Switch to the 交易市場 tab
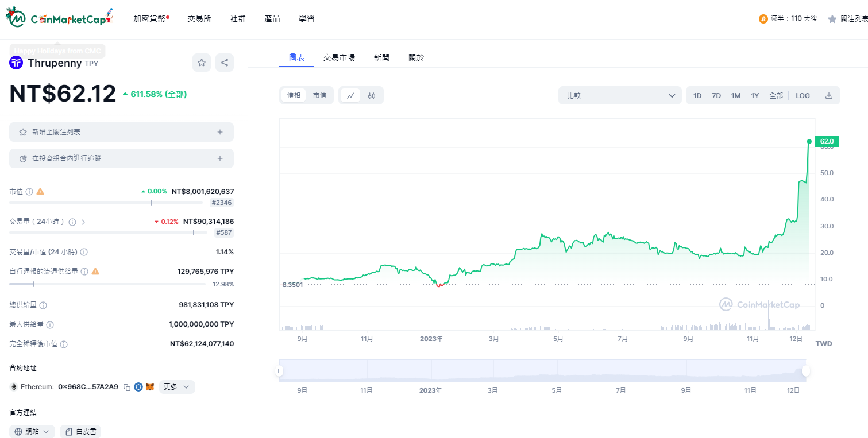The height and width of the screenshot is (438, 868). pyautogui.click(x=339, y=57)
